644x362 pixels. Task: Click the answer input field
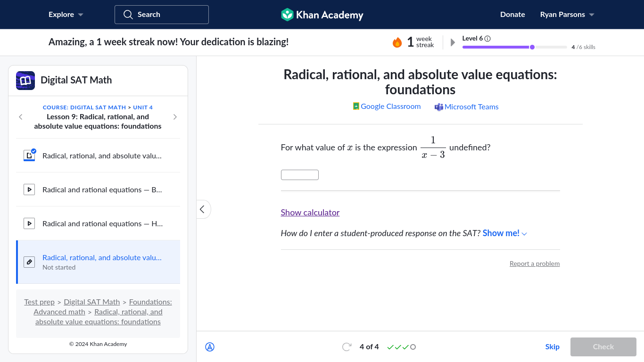pos(300,175)
